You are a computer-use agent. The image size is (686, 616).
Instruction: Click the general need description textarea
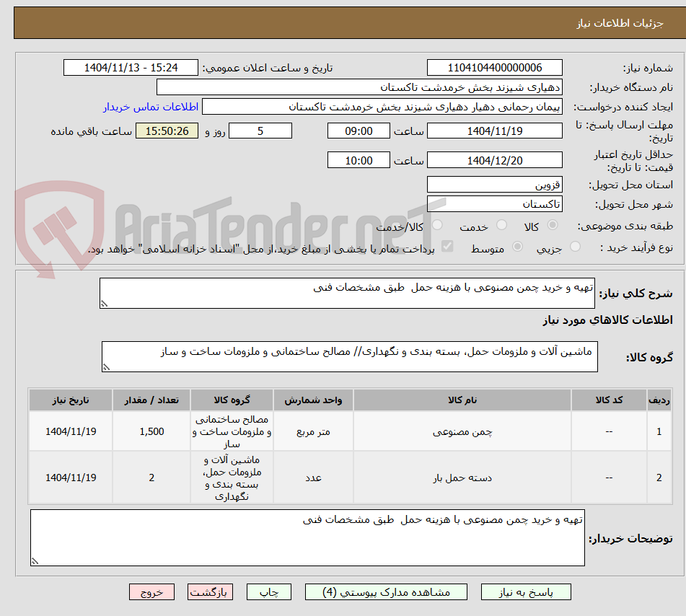pos(347,293)
